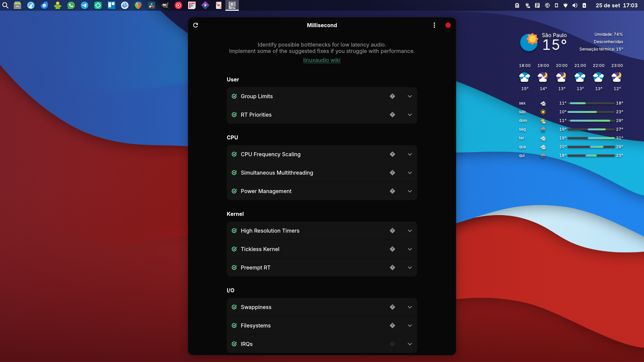Click help diamond icon for Group Limits

[x=392, y=96]
